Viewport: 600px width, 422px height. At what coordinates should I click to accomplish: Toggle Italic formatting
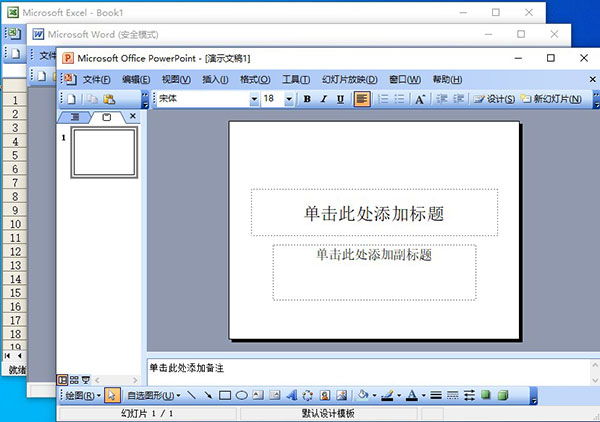(x=324, y=99)
